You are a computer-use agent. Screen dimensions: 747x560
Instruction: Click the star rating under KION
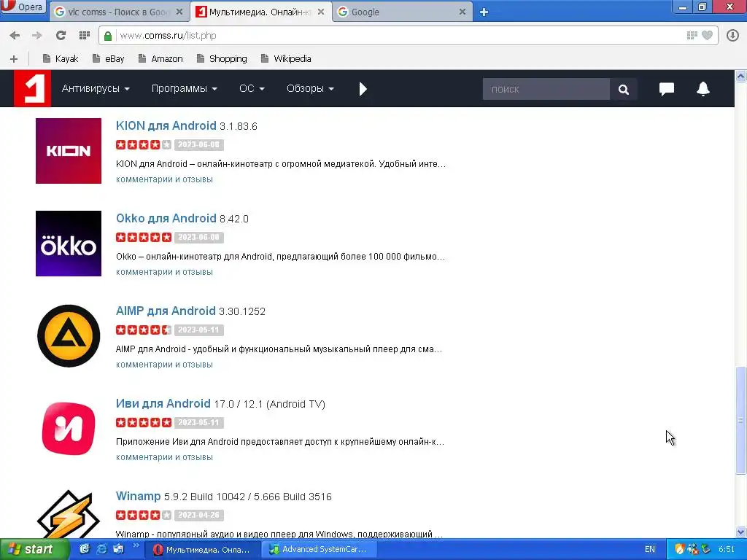click(x=144, y=145)
